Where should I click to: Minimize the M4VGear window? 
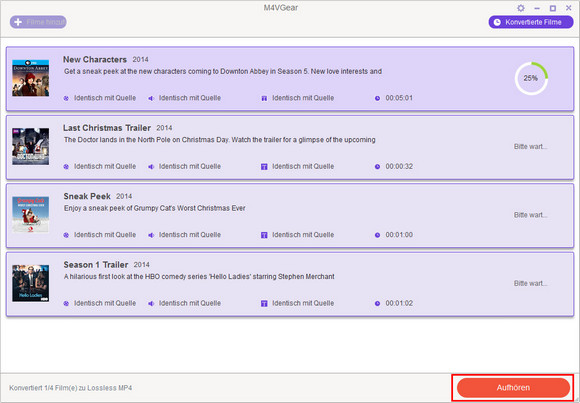point(537,8)
